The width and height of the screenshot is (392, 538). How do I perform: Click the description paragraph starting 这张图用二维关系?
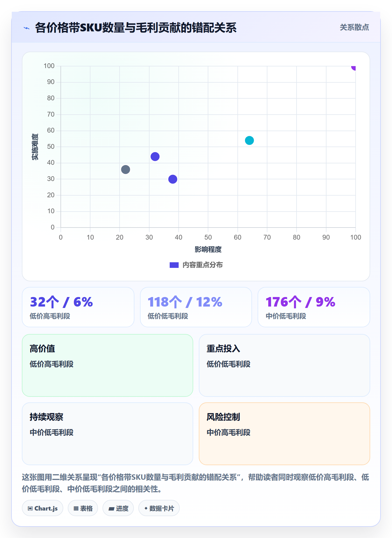point(196,483)
